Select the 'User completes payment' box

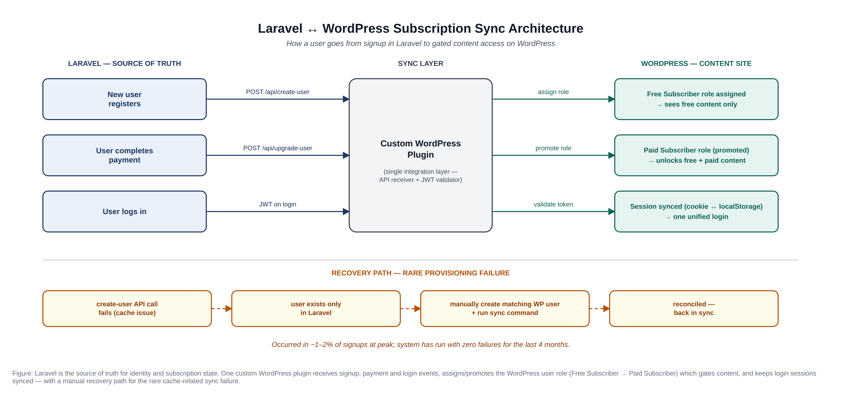click(124, 155)
